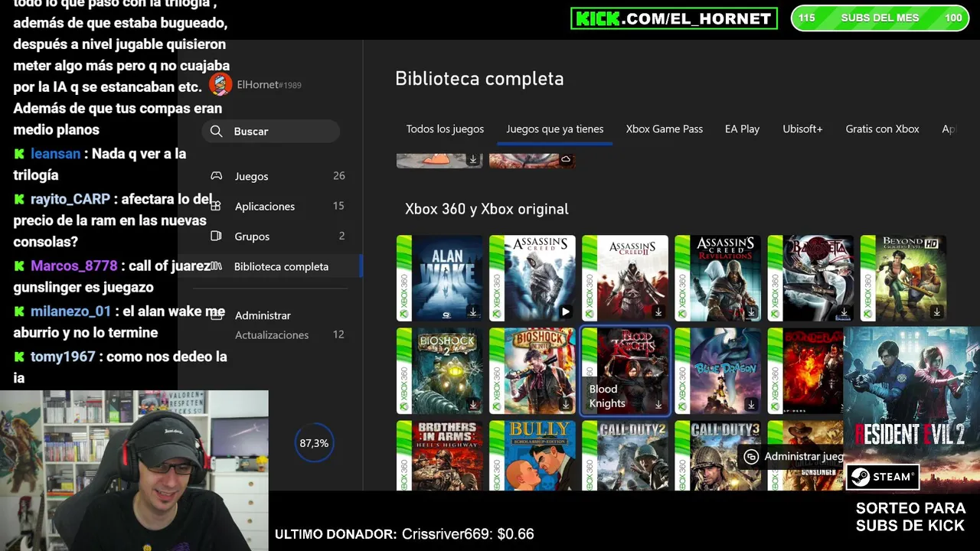Open the Beyond Good & Evil HD tile
980x551 pixels.
[903, 278]
